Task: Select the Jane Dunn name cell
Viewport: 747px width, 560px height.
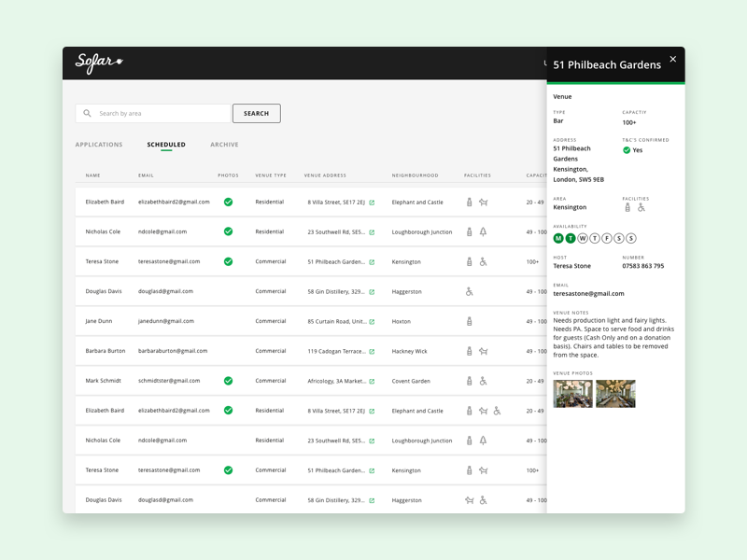Action: [99, 321]
